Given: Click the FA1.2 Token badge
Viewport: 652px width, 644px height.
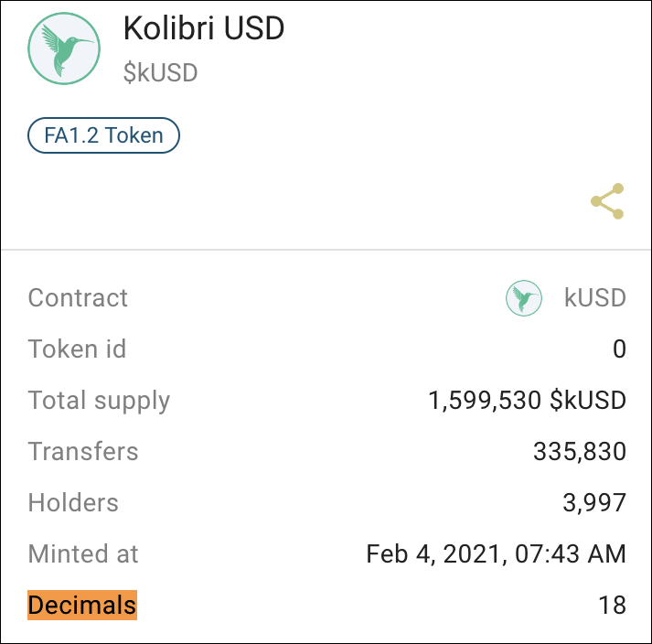Looking at the screenshot, I should [104, 136].
